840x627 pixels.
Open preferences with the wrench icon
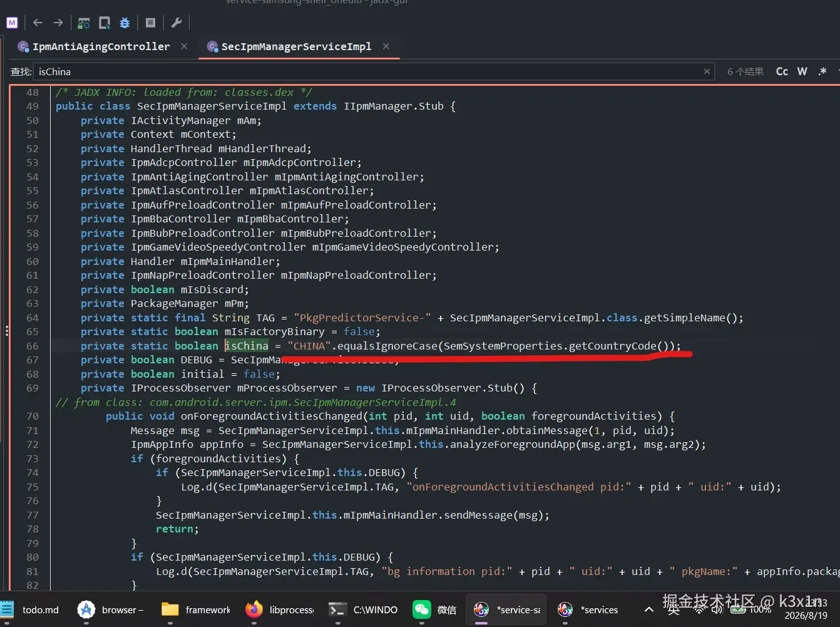click(177, 23)
